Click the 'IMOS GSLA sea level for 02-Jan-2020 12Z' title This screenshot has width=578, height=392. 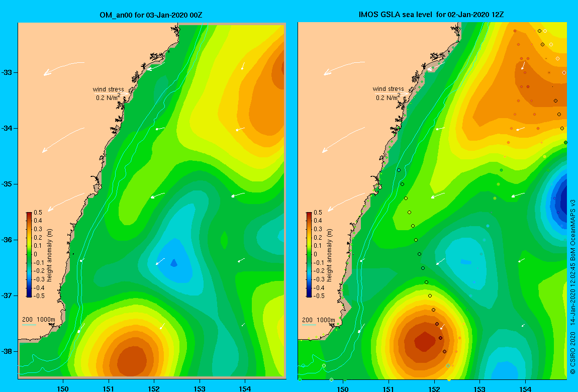pos(431,15)
